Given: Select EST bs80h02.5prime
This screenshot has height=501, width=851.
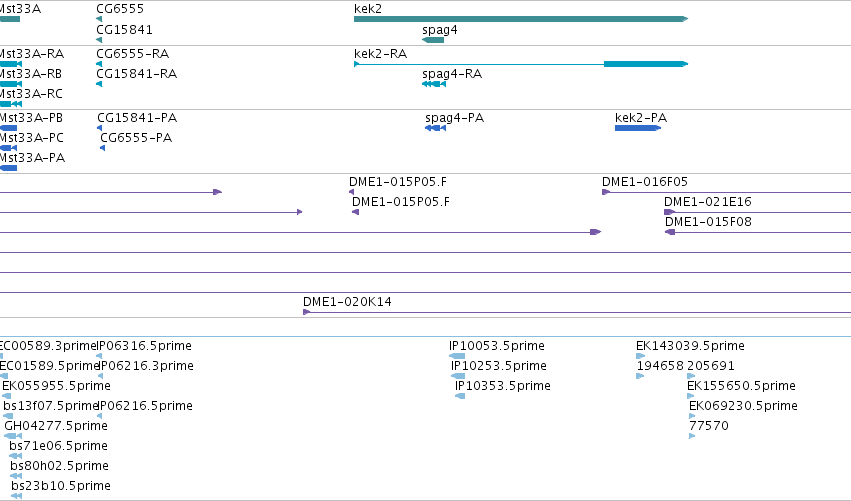Looking at the screenshot, I should click(16, 477).
